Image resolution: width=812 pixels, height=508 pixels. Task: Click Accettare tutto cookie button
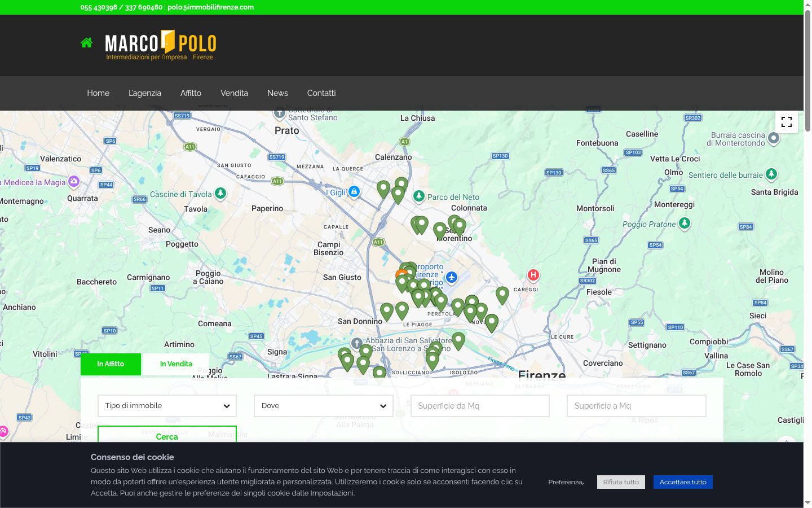point(683,482)
